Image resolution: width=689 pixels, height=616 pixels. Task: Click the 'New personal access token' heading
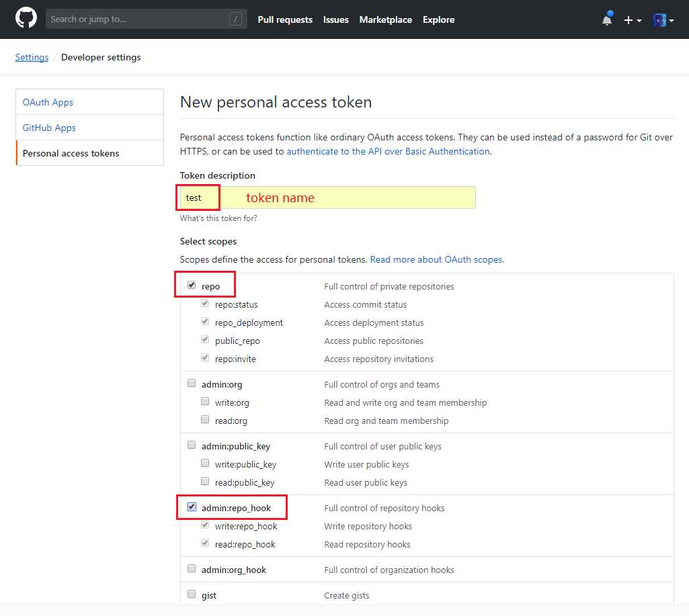tap(276, 102)
